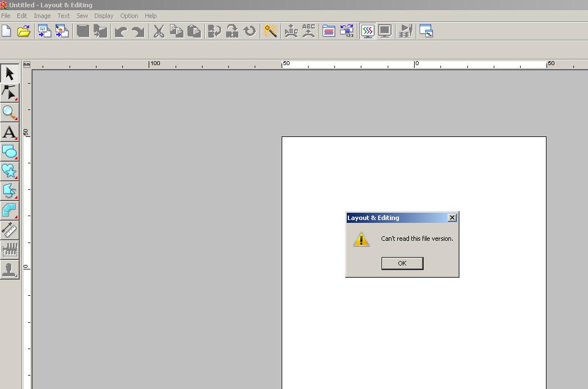Screen dimensions: 588x389
Task: Click the New file icon
Action: click(x=7, y=31)
